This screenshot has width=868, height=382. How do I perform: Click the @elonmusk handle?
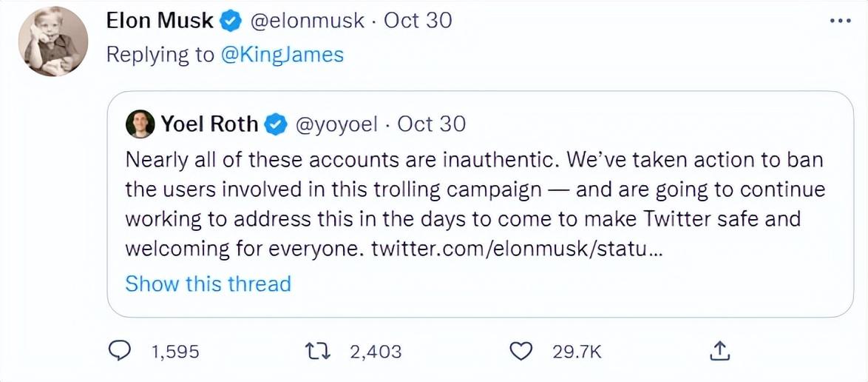coord(308,21)
